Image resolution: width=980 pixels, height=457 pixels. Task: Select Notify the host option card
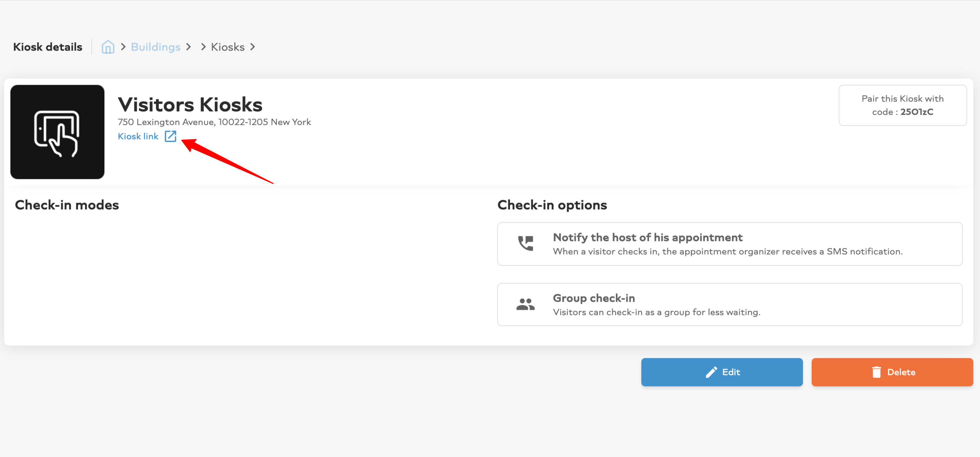(730, 244)
